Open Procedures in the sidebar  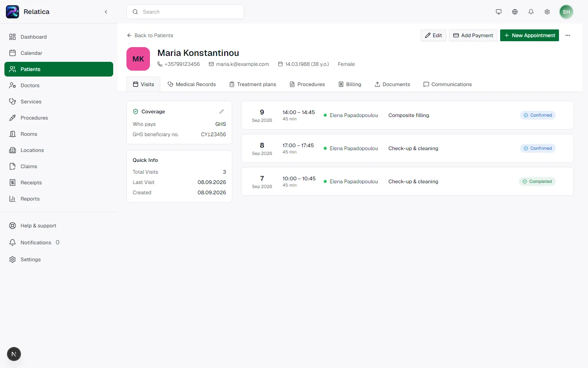[59, 118]
